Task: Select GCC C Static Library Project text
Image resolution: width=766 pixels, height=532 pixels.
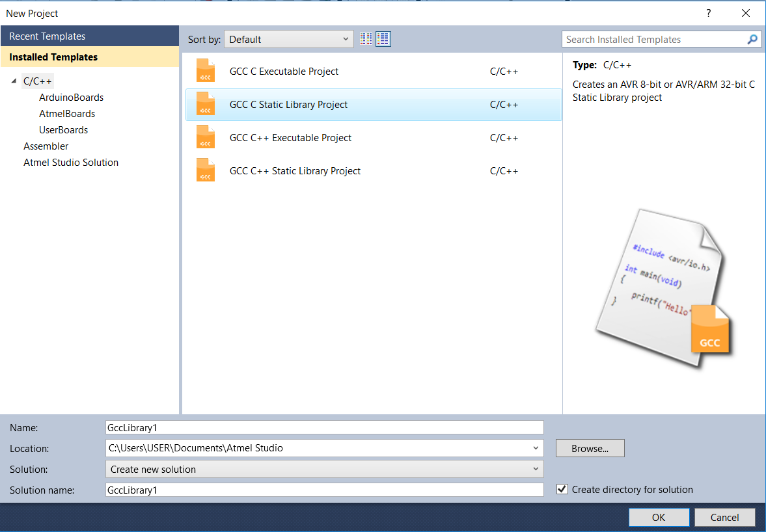Action: click(288, 105)
